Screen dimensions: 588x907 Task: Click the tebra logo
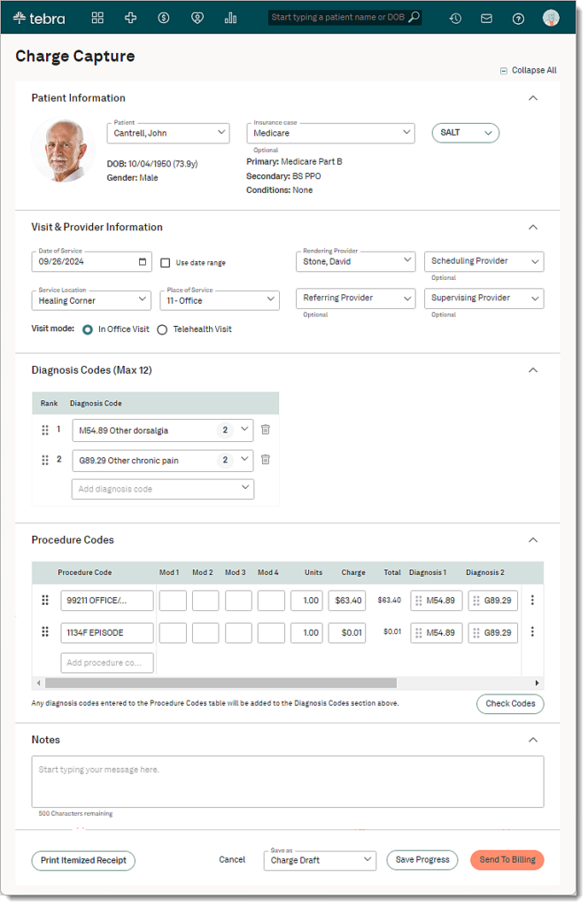point(39,19)
